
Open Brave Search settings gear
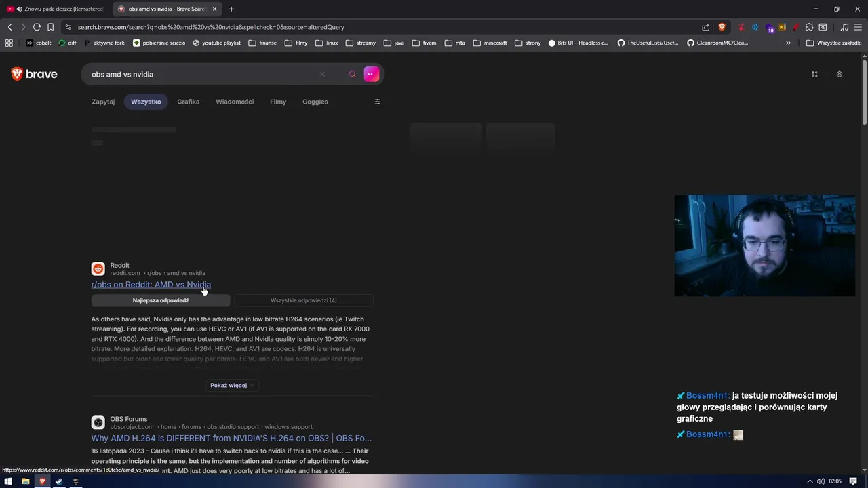839,74
